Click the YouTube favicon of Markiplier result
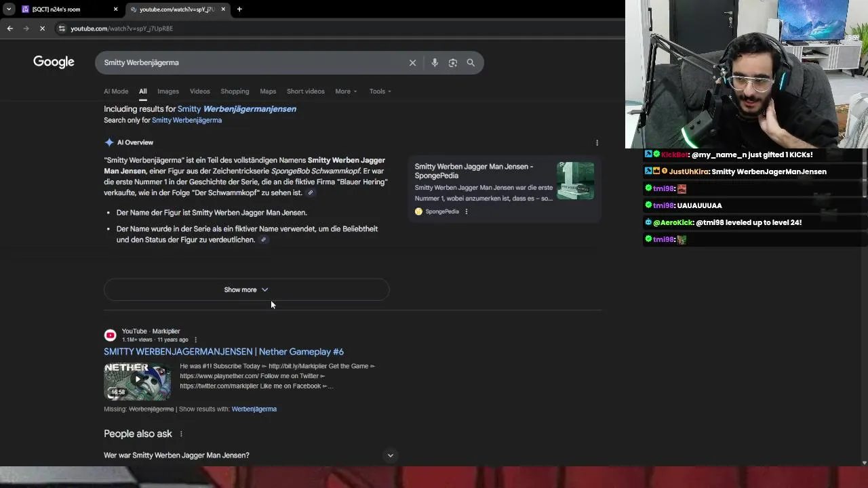This screenshot has height=488, width=868. point(110,335)
